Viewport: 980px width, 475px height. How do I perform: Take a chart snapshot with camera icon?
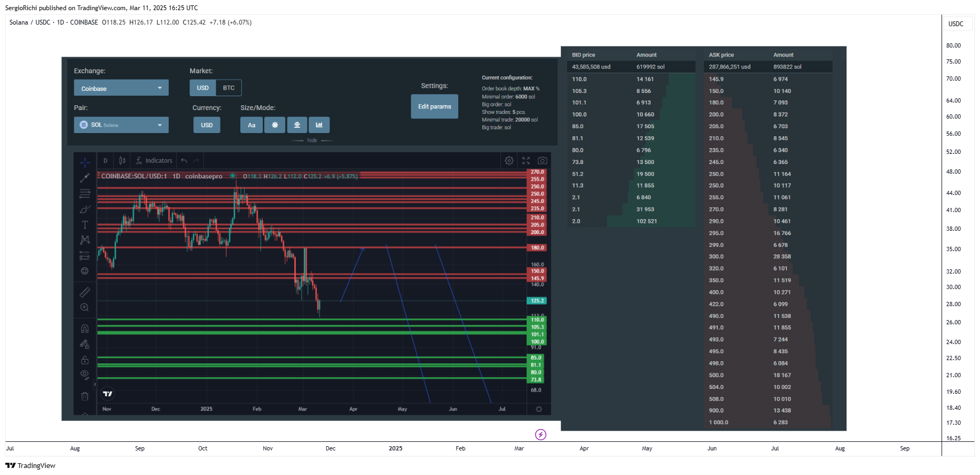point(543,160)
